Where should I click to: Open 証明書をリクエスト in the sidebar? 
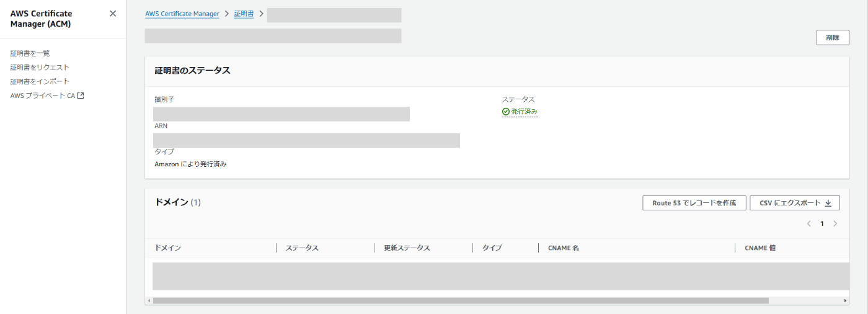40,67
